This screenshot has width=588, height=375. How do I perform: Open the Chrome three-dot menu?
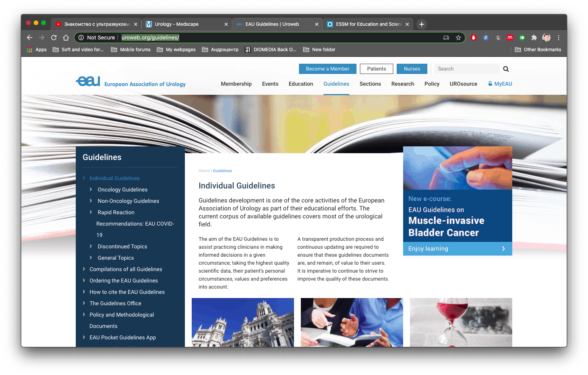tap(558, 38)
